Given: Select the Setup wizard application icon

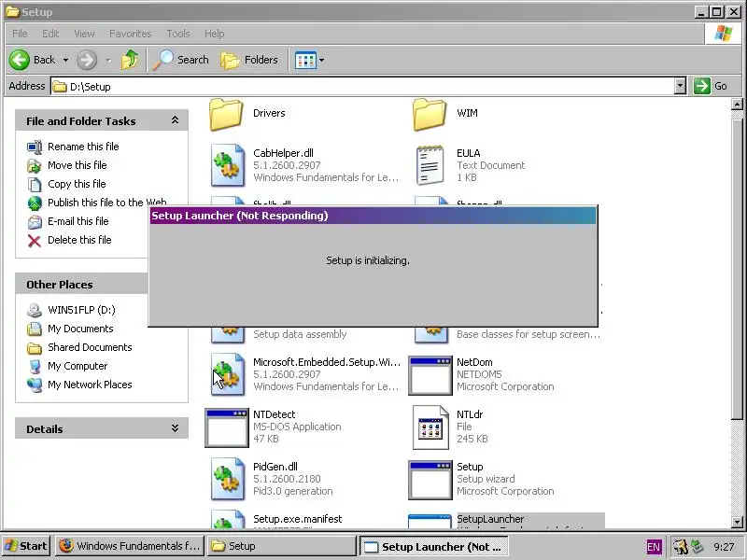Looking at the screenshot, I should coord(430,481).
